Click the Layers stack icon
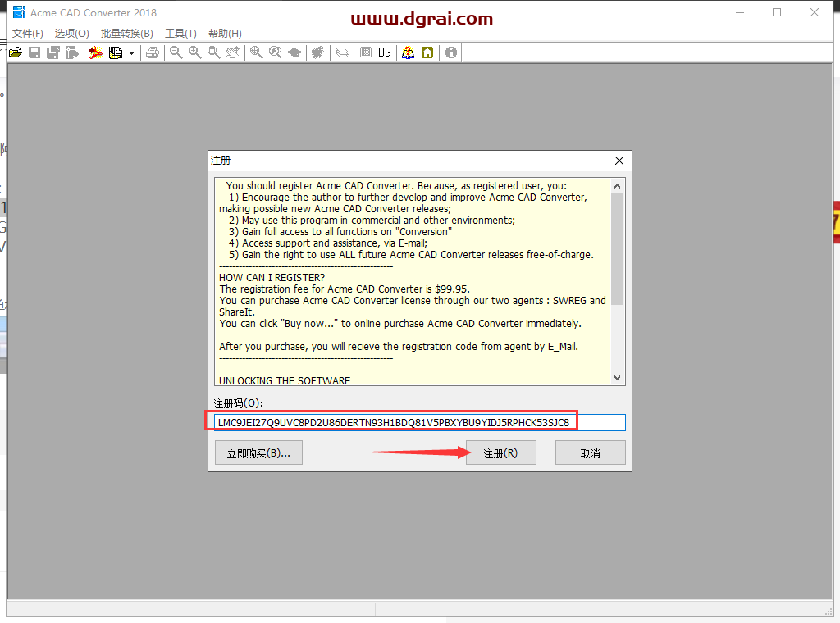This screenshot has height=623, width=840. pos(342,52)
